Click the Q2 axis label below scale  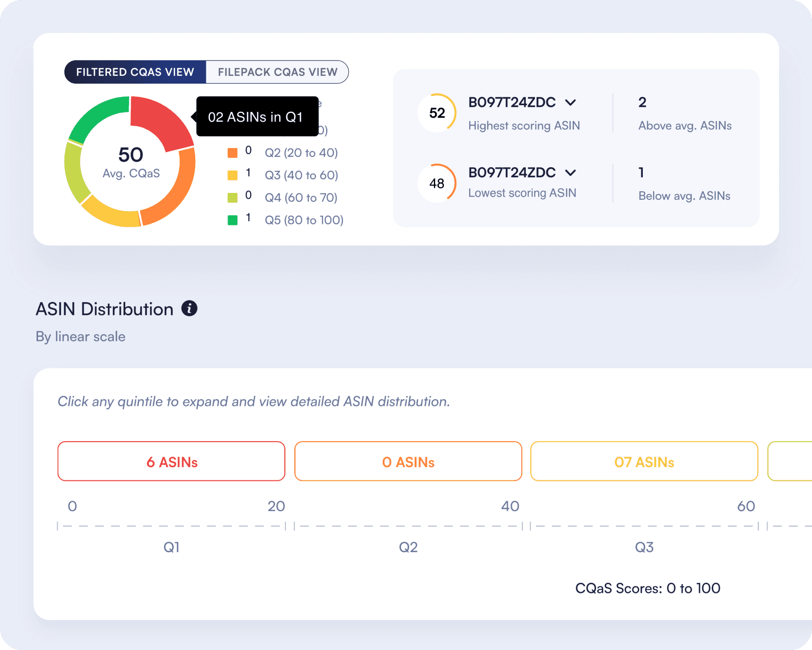point(408,547)
